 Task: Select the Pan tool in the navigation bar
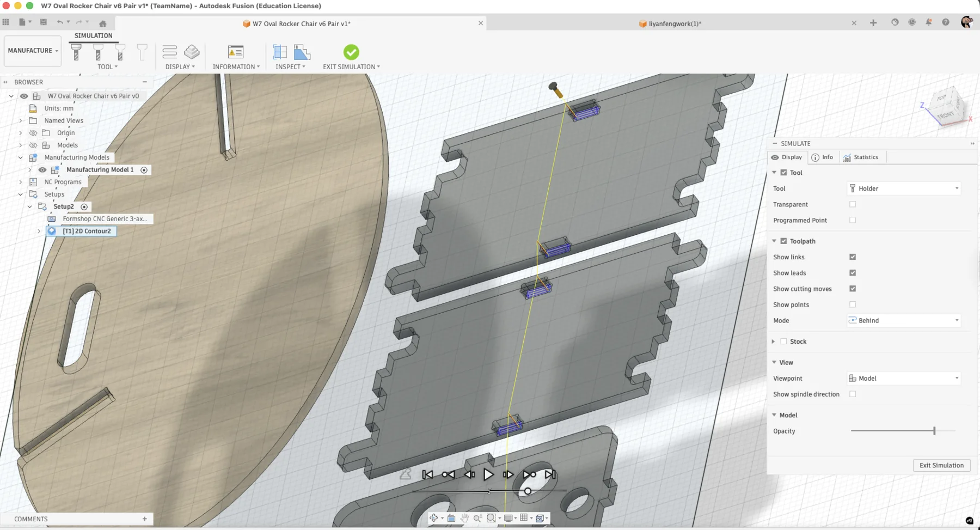pos(465,517)
